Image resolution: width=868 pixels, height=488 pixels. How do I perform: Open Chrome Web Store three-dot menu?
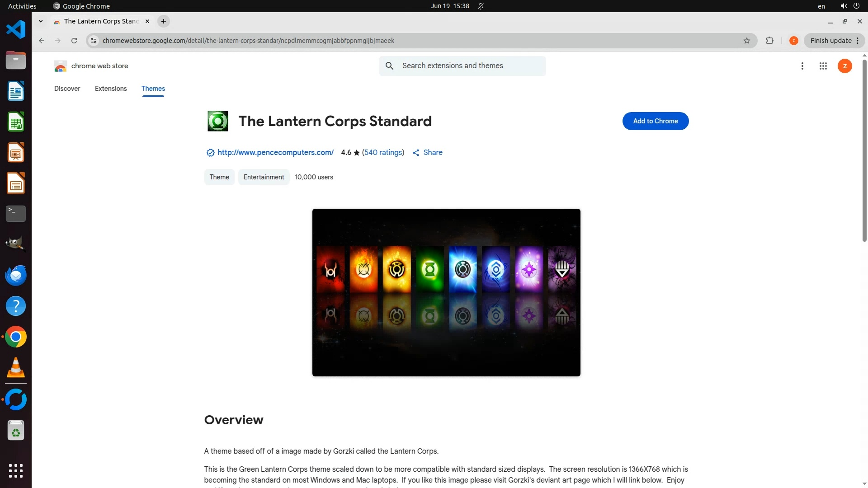pos(802,66)
